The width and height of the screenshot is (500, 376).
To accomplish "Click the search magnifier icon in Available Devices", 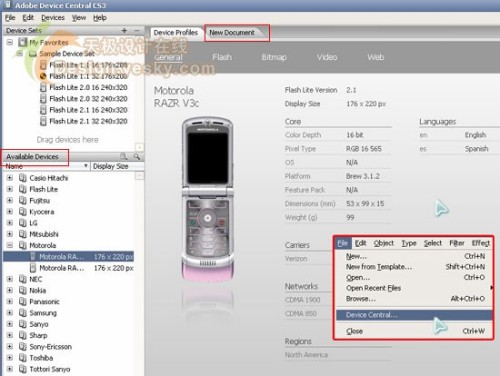I will click(x=137, y=156).
